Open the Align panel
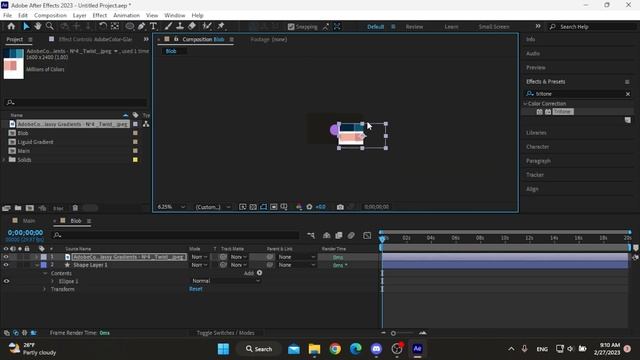Viewport: 640px width, 360px height. pos(532,189)
